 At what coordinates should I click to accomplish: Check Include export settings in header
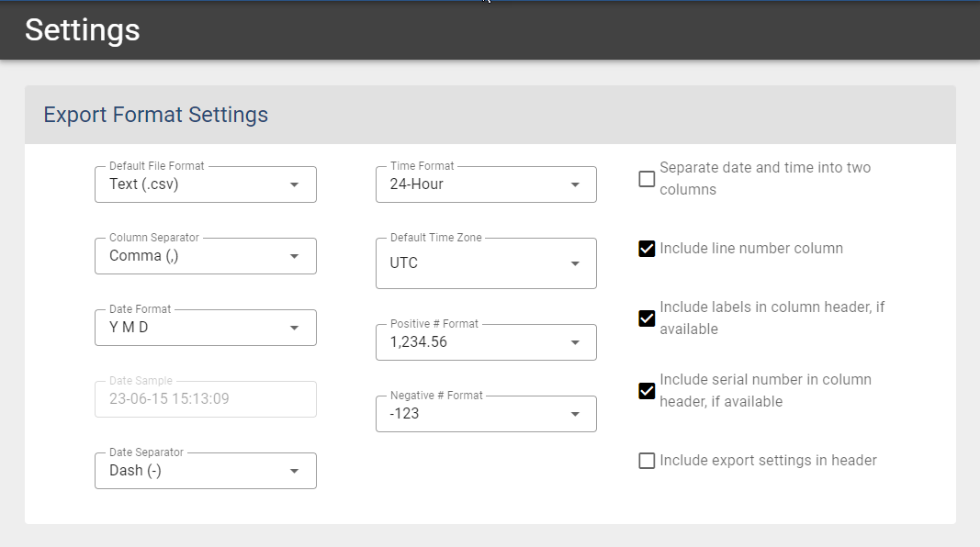(647, 461)
